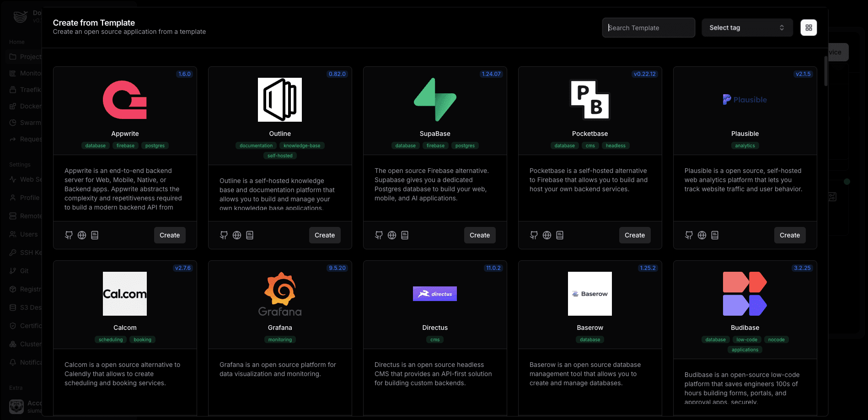Select the Grafana logo thumbnail
The height and width of the screenshot is (420, 868).
tap(280, 294)
